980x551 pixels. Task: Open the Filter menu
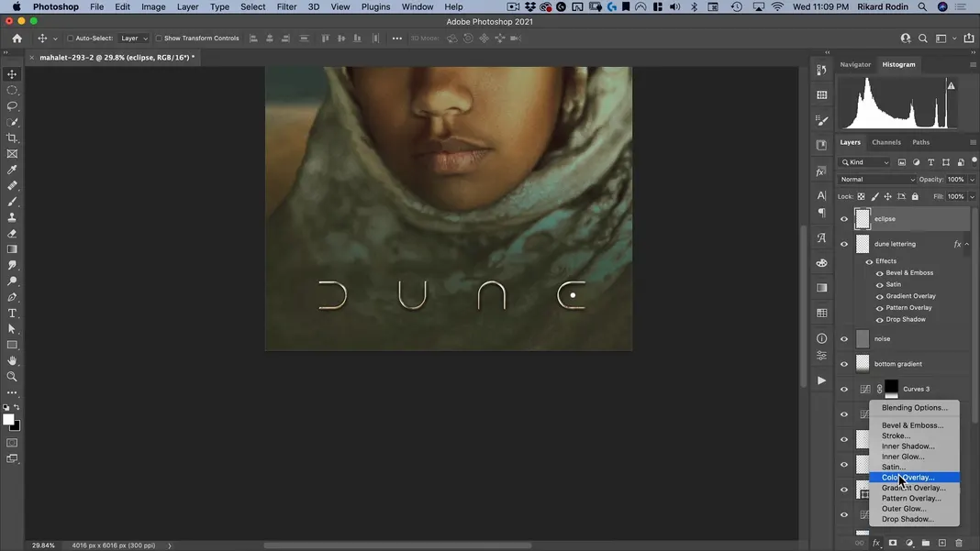point(286,6)
